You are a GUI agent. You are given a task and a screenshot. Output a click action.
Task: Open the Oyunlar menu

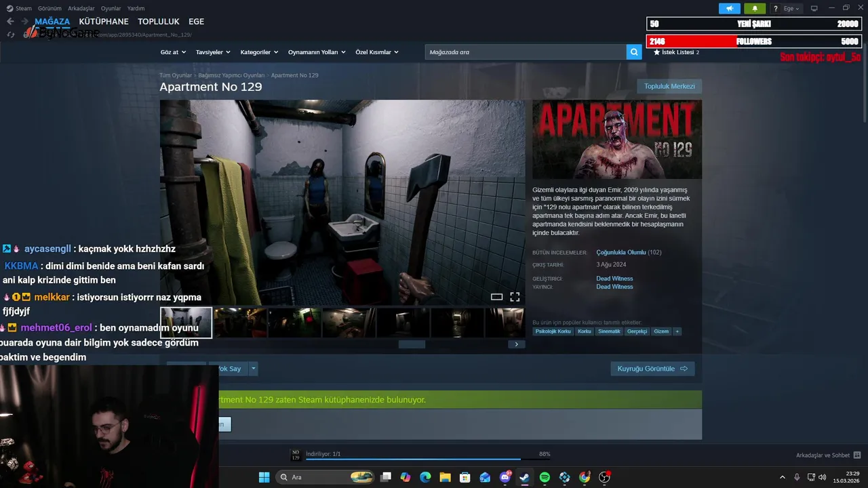tap(111, 8)
